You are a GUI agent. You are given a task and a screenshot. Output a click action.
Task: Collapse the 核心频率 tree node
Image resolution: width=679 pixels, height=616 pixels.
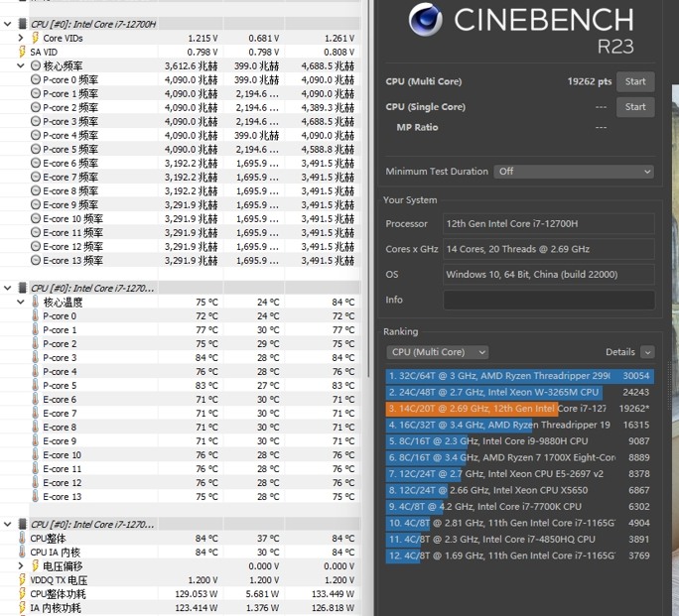(x=21, y=65)
